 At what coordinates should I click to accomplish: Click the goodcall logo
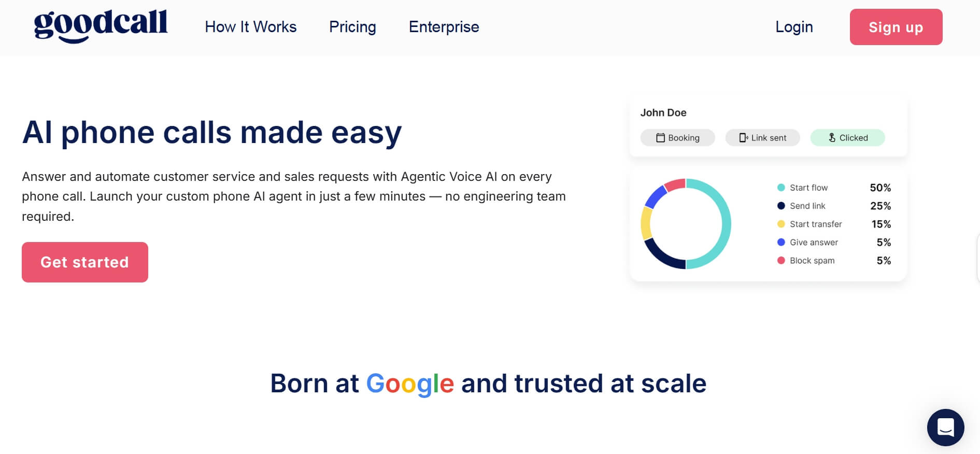point(101,25)
